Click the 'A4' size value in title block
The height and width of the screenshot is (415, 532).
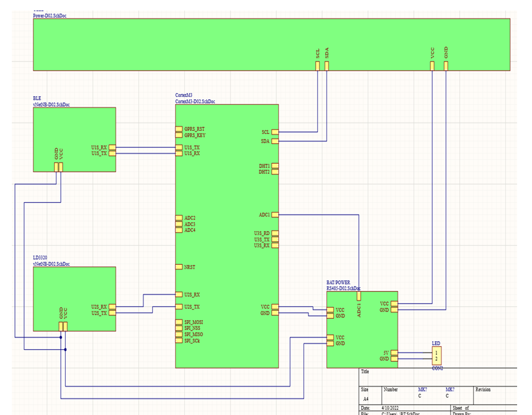point(366,399)
